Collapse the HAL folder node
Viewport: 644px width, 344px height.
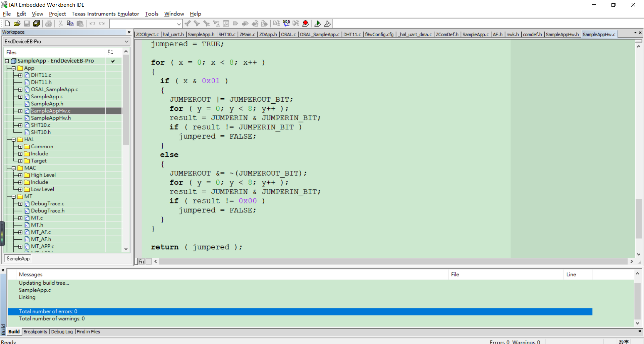13,140
